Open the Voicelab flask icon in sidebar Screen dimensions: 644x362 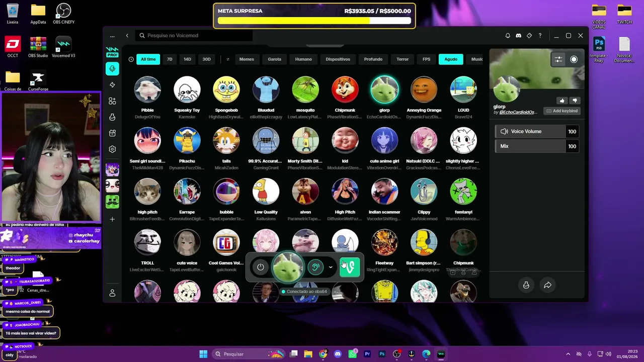coord(112,117)
